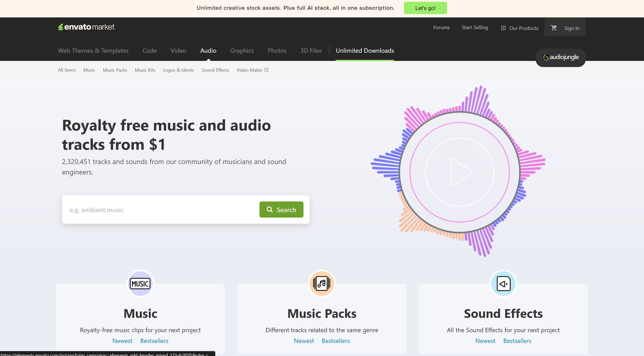Image resolution: width=644 pixels, height=356 pixels.
Task: Click the Sound Effects speaker icon
Action: (503, 283)
